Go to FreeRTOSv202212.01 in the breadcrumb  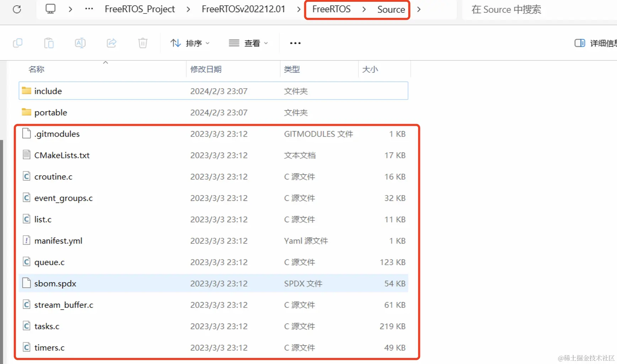(243, 9)
